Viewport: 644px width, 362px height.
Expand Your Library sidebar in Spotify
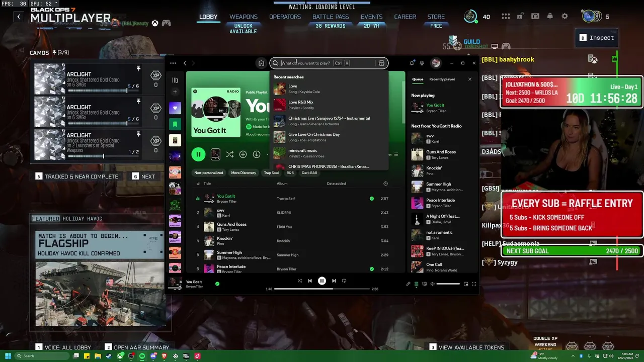(175, 80)
